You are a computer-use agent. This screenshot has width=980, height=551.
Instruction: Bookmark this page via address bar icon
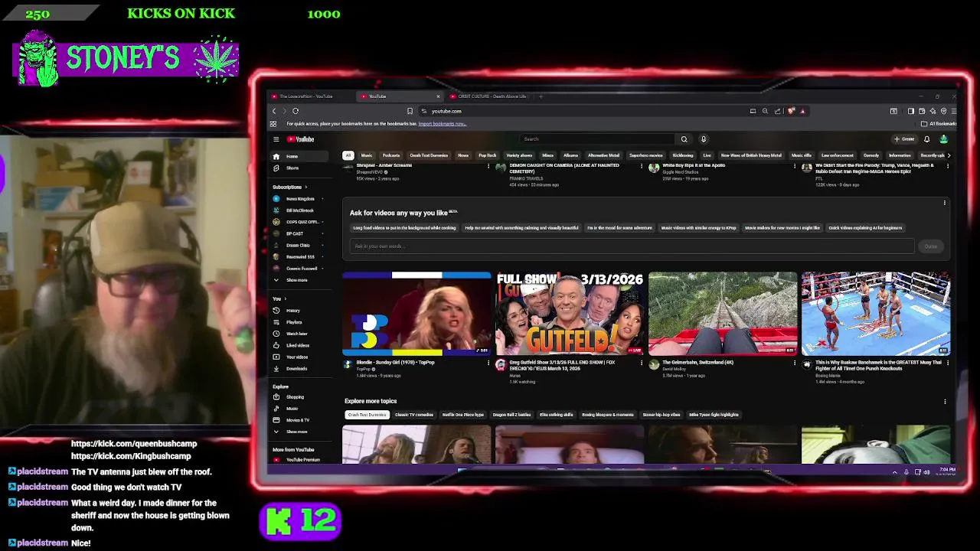[x=410, y=111]
